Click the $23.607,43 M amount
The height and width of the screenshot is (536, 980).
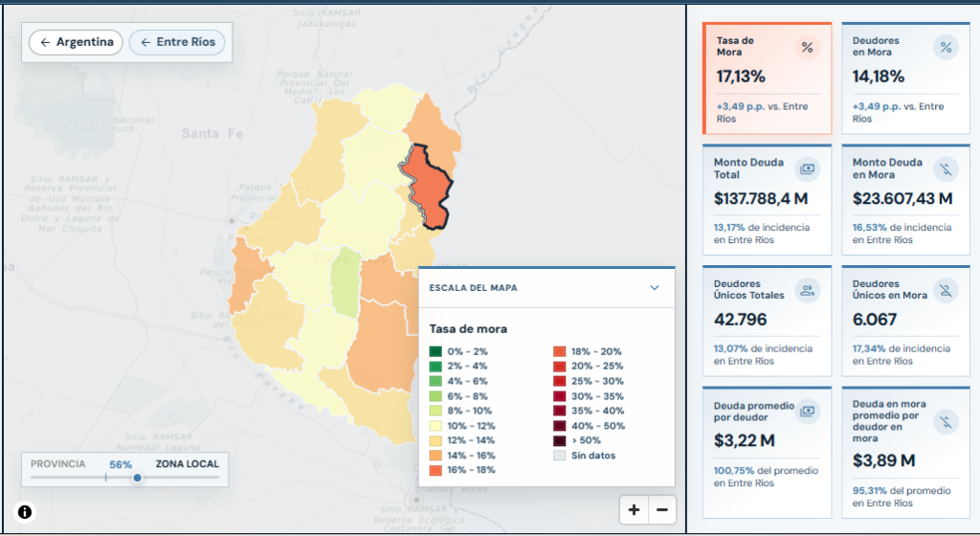click(x=902, y=199)
